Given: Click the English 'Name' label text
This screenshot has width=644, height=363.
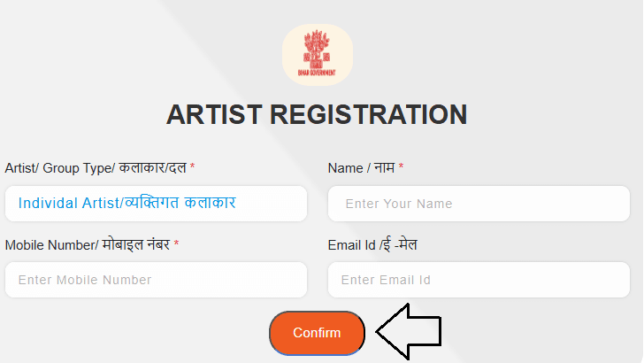Looking at the screenshot, I should coord(345,167).
